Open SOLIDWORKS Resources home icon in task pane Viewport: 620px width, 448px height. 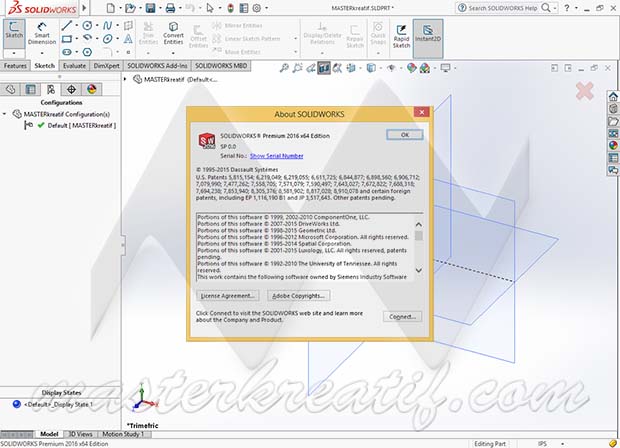[613, 96]
